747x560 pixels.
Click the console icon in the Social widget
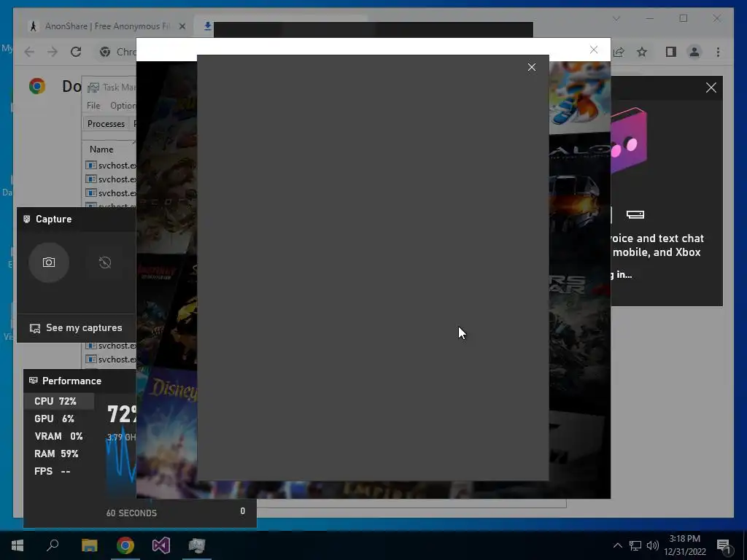(x=635, y=215)
